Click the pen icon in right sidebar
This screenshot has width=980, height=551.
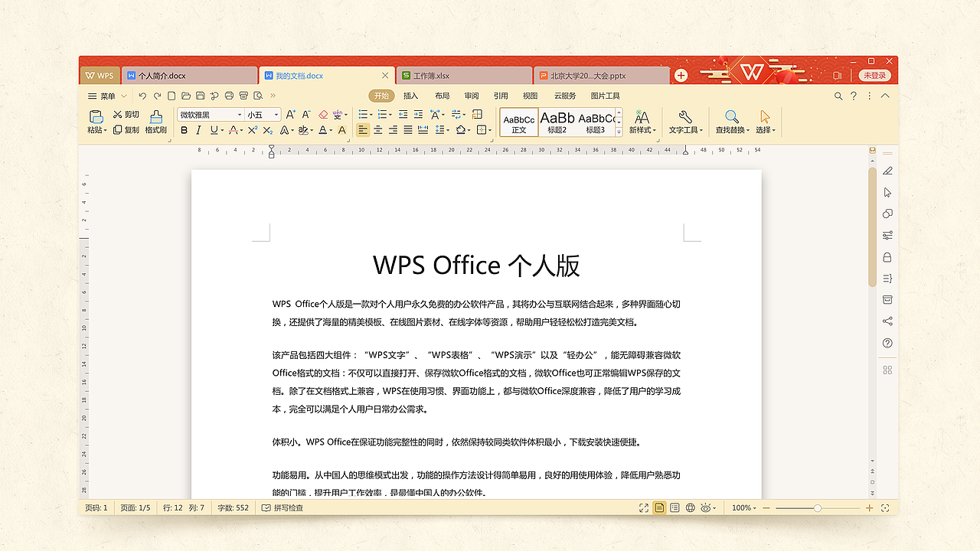[x=887, y=171]
